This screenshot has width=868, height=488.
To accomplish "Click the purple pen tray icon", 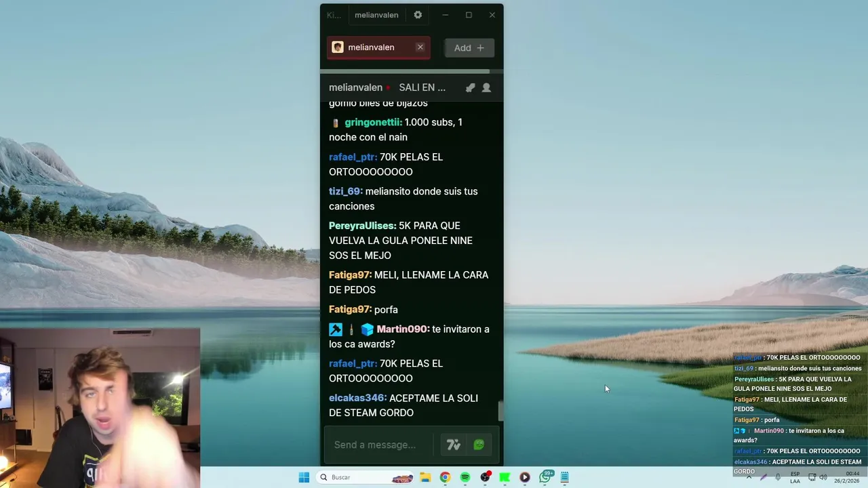I will click(x=764, y=477).
